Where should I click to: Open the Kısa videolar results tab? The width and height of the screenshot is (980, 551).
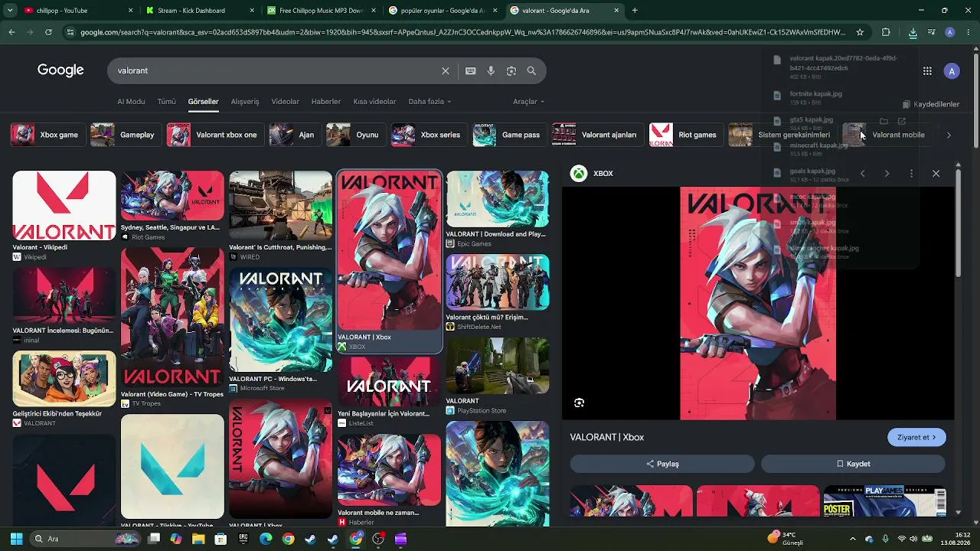[x=374, y=102]
